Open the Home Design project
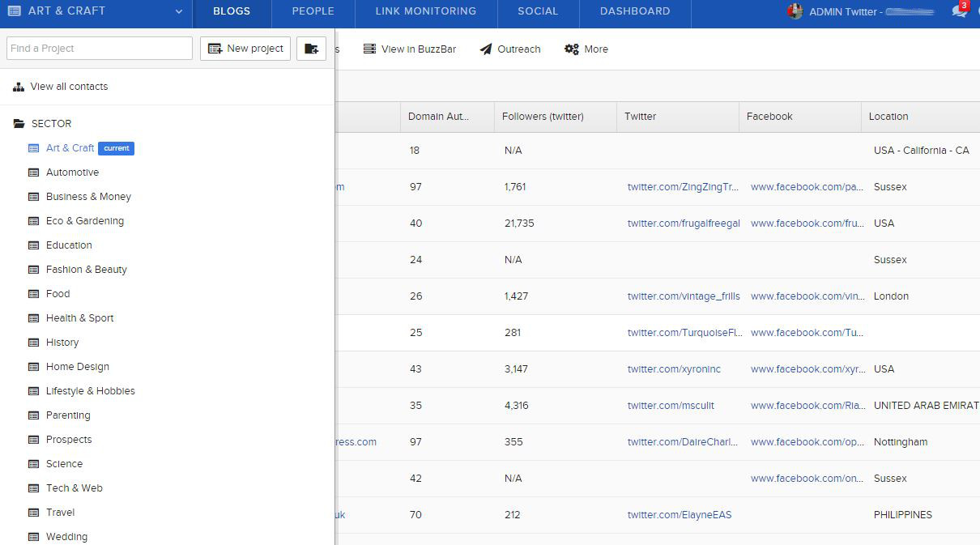This screenshot has width=980, height=545. point(77,367)
